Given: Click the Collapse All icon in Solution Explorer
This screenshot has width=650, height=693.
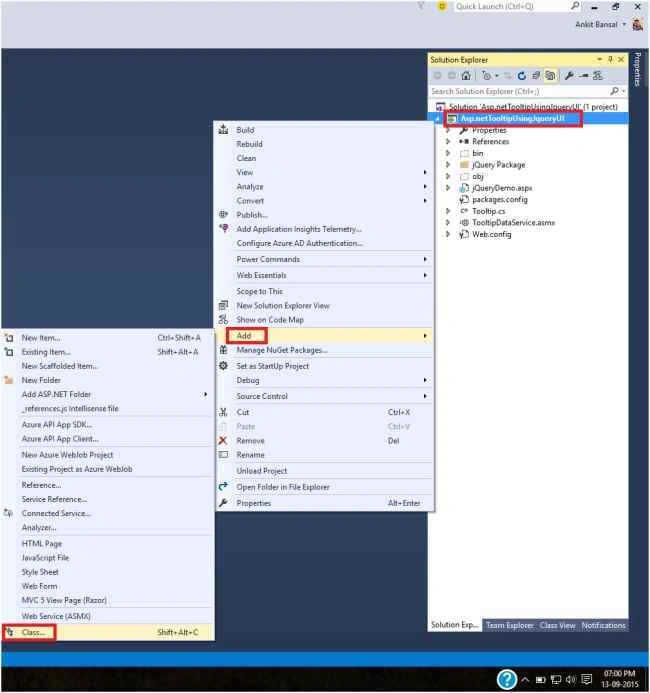Looking at the screenshot, I should [536, 76].
